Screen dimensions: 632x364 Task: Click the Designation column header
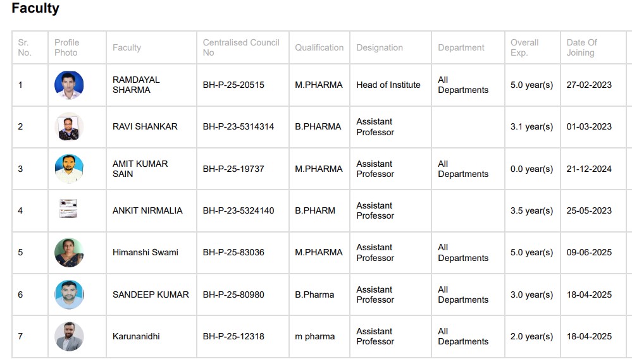tap(380, 47)
